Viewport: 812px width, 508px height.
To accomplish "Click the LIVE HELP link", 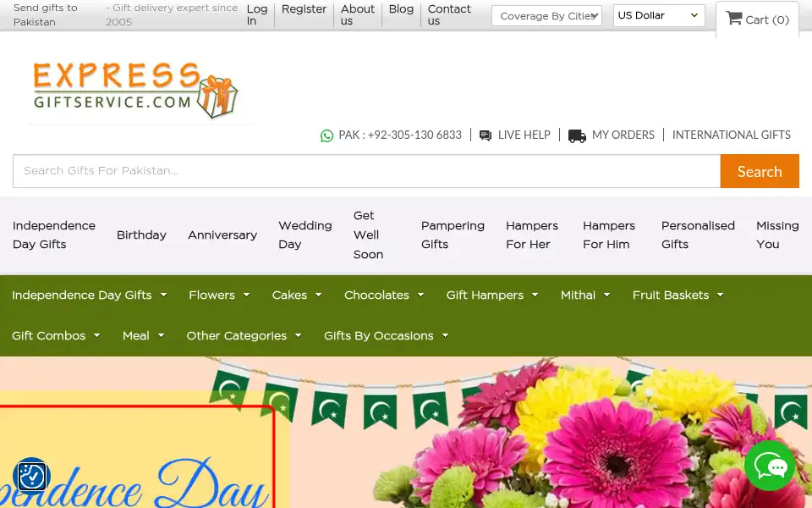I will (x=524, y=135).
